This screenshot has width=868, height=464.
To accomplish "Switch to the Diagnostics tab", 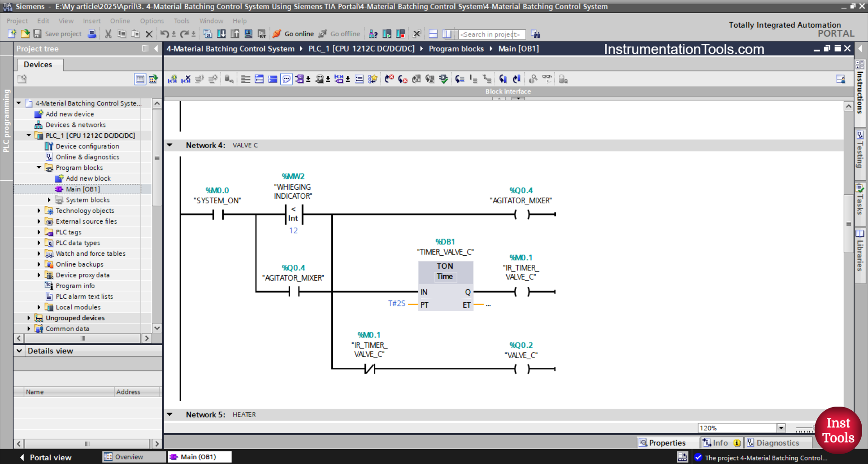I will (778, 443).
